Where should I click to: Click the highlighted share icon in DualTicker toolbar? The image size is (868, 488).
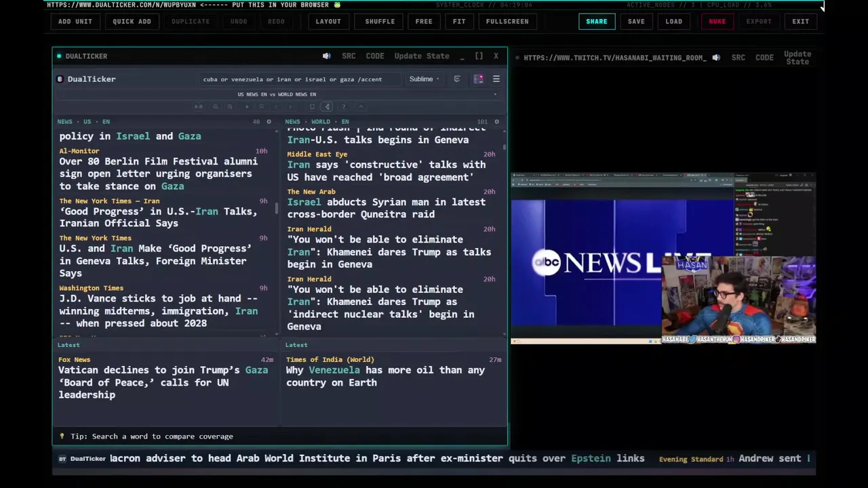coord(327,106)
